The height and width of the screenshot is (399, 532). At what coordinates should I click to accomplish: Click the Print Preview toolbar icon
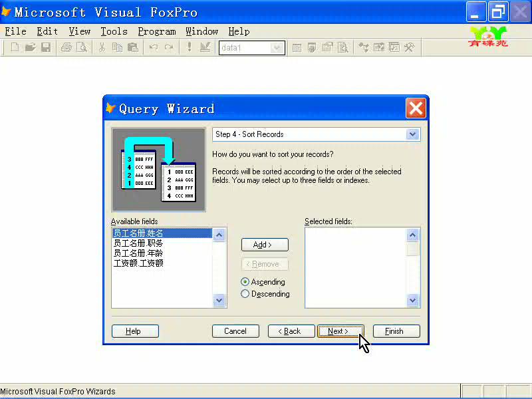[82, 47]
